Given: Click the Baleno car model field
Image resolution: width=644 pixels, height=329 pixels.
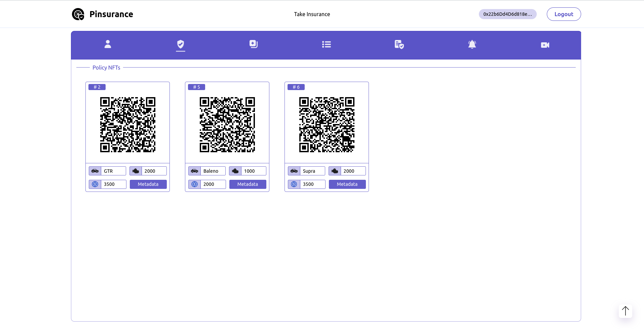Looking at the screenshot, I should coord(213,171).
